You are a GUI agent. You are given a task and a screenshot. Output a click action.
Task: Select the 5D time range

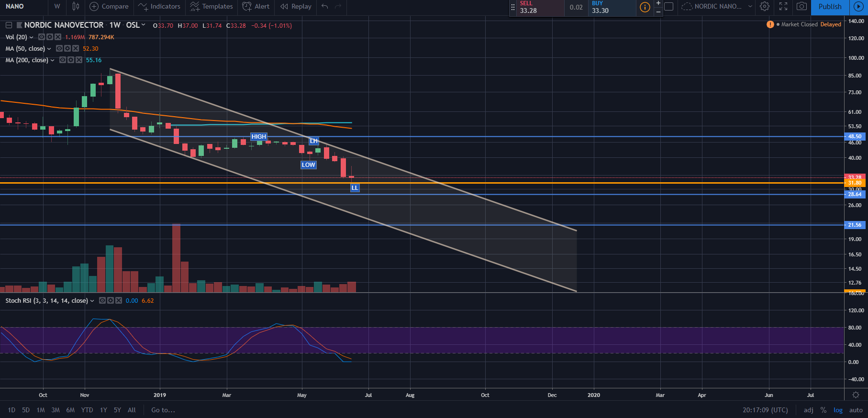26,410
